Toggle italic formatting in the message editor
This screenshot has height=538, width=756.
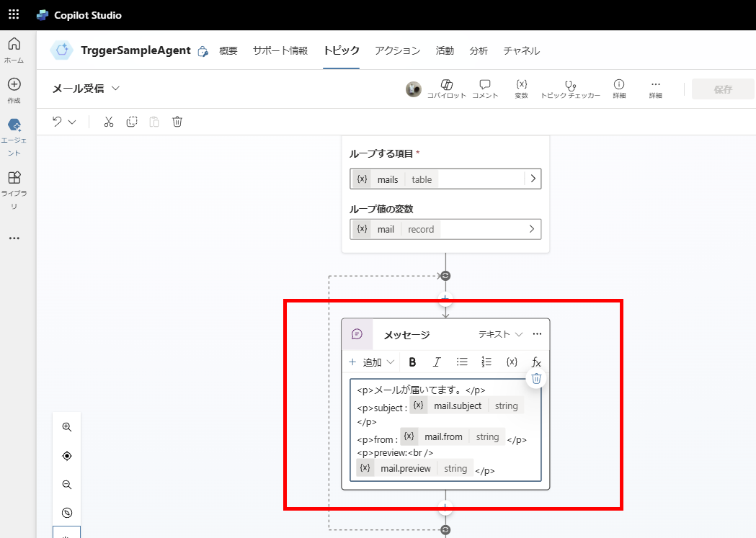(x=437, y=362)
